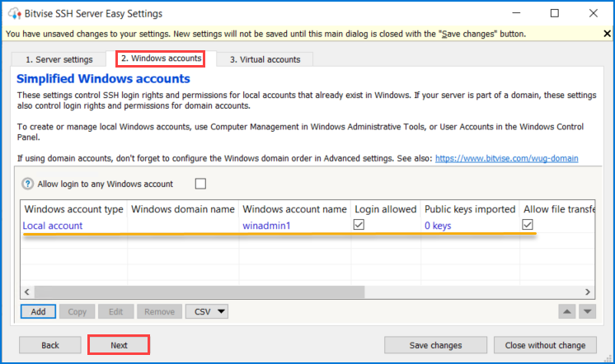615x364 pixels.
Task: Toggle Allow file transfer for winadmin1
Action: point(528,225)
